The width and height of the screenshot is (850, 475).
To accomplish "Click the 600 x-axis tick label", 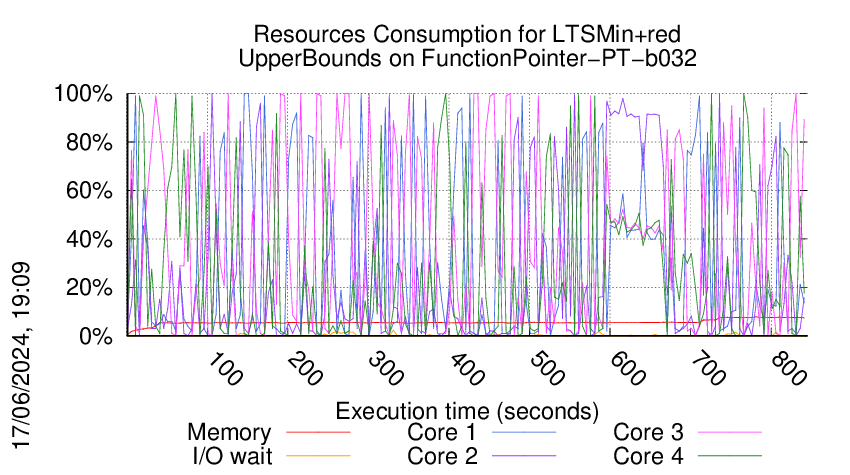I will (628, 369).
